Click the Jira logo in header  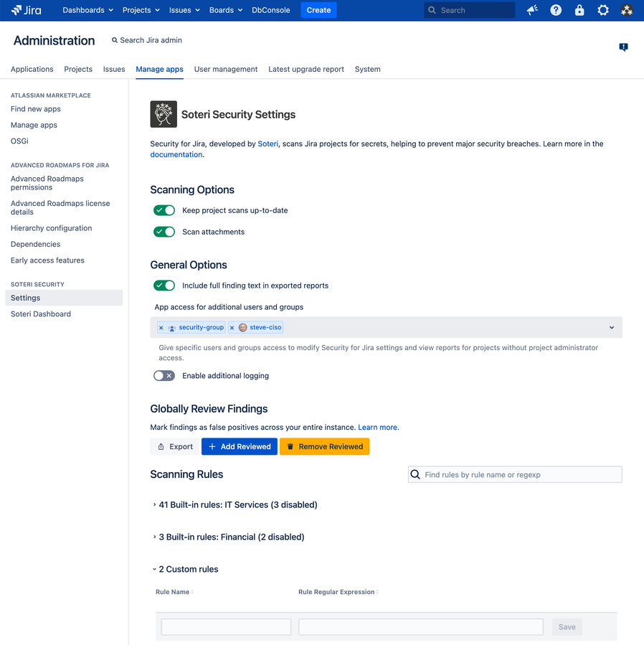coord(27,10)
